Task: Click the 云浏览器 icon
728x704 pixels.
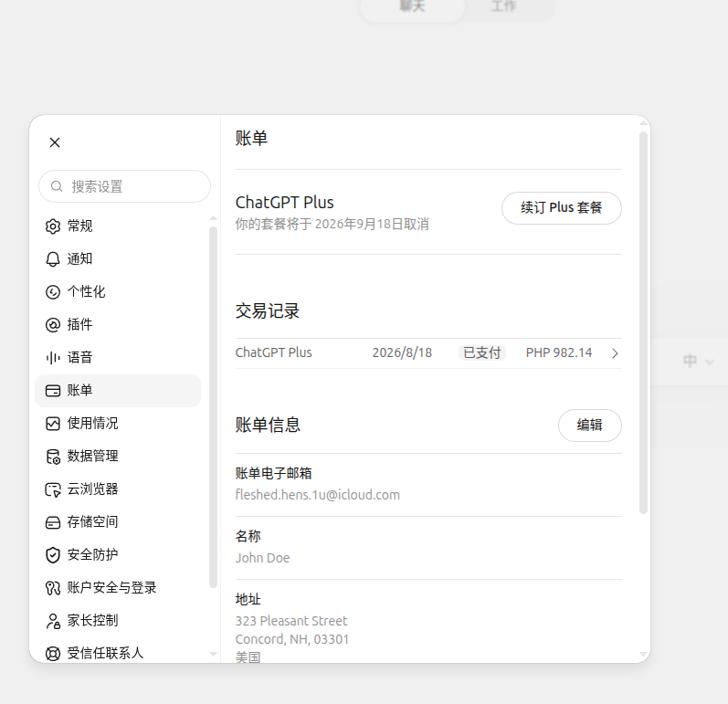Action: click(53, 489)
